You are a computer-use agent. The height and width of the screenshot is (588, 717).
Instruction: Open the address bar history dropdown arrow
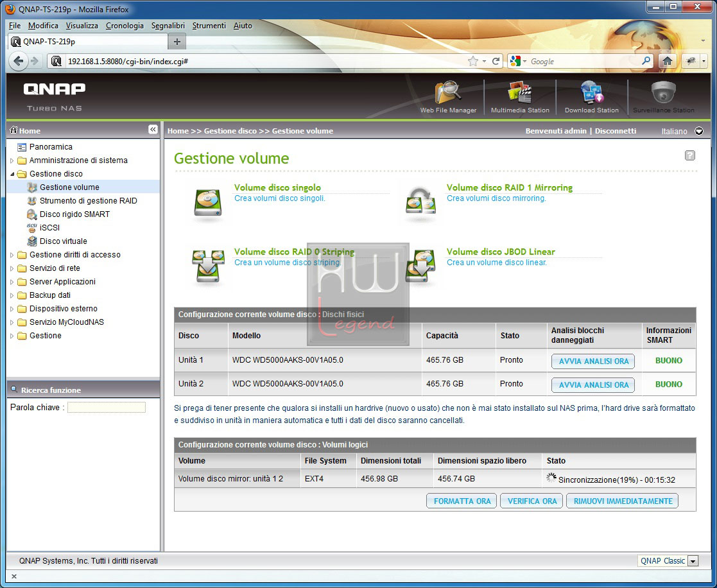pos(484,61)
